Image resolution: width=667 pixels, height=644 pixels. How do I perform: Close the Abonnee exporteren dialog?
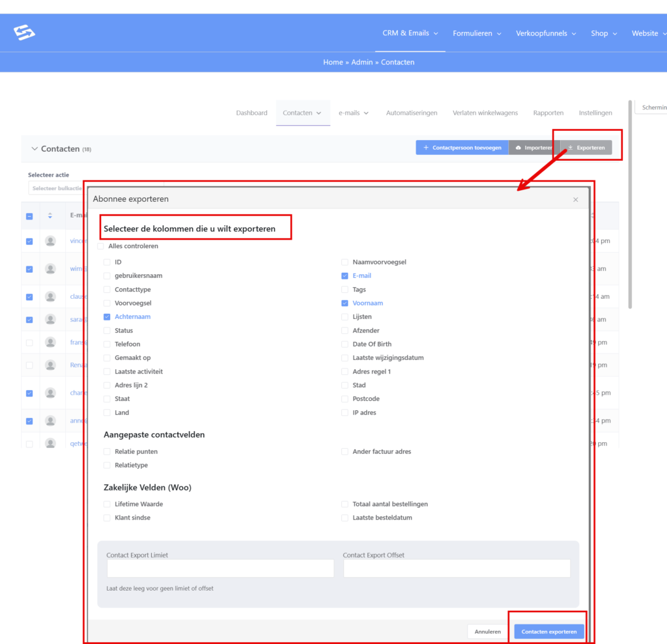(x=575, y=199)
